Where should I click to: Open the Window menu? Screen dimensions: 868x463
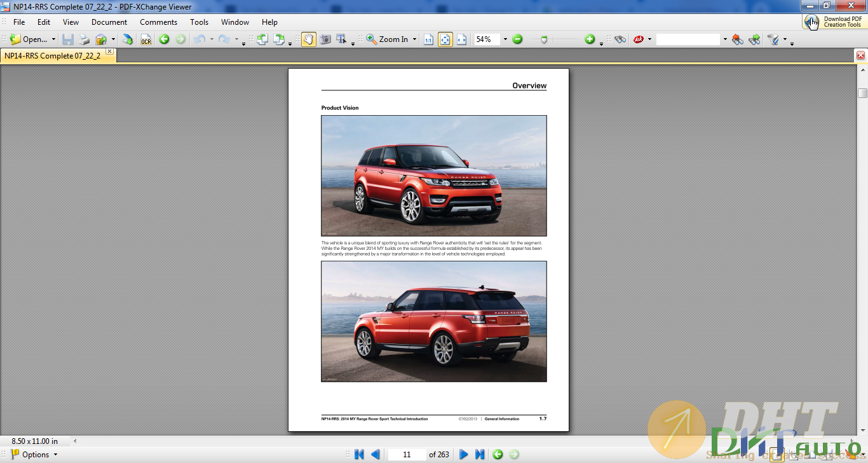pos(235,22)
